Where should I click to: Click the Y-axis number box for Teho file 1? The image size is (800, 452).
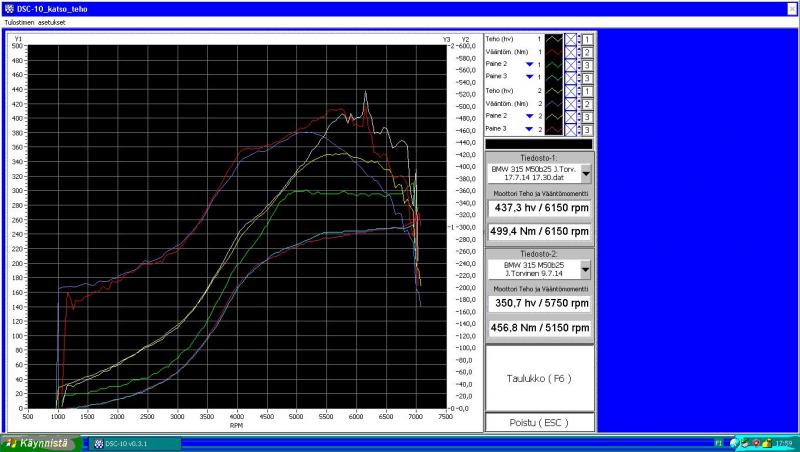588,38
